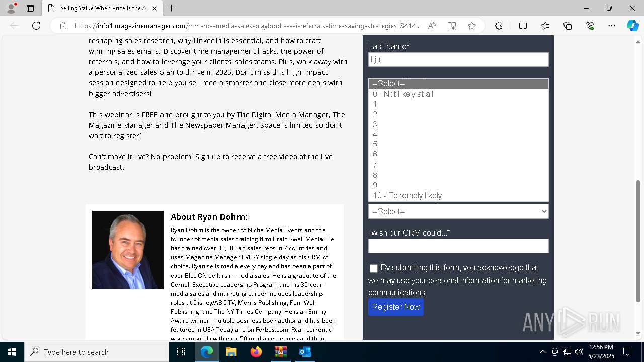Viewport: 644px width, 362px height.
Task: Refresh the page
Action: [x=36, y=26]
